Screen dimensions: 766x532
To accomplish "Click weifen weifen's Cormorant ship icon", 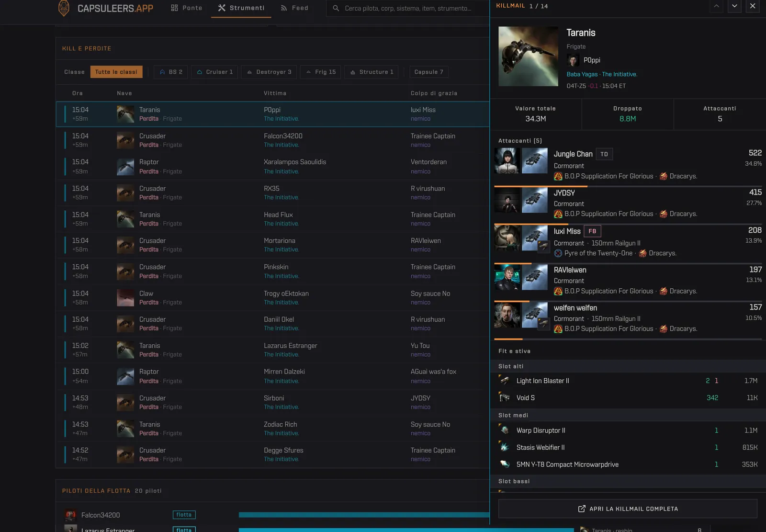I will pyautogui.click(x=535, y=315).
